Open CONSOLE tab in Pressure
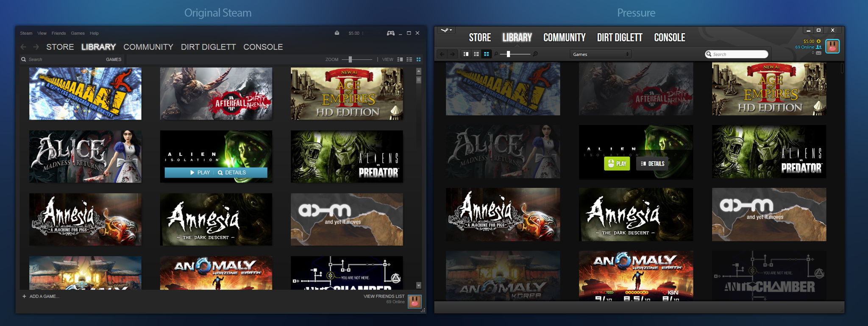 [x=670, y=37]
